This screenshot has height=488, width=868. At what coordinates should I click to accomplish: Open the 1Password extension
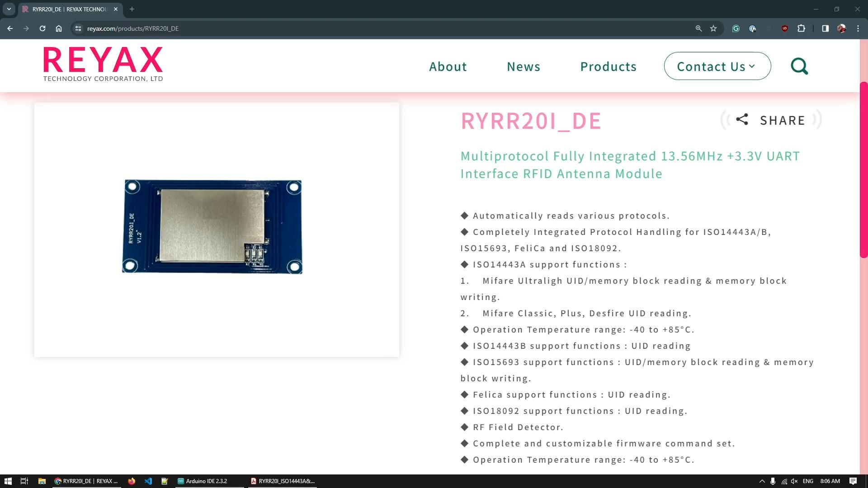752,28
